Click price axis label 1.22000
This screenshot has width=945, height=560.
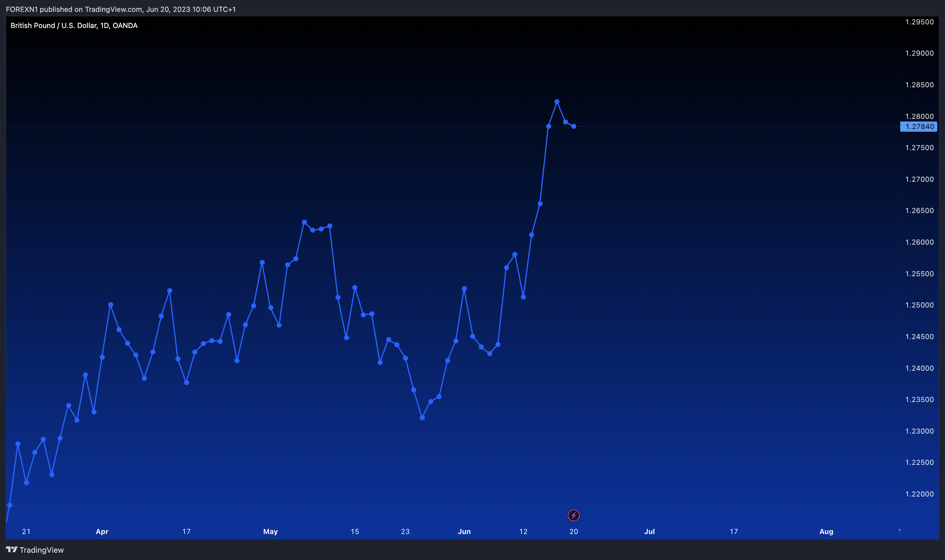(x=919, y=494)
